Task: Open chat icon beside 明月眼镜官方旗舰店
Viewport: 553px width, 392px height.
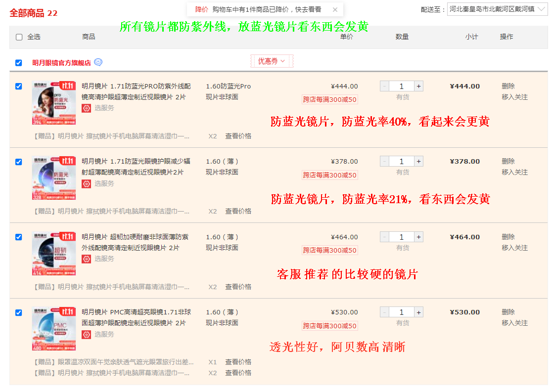Action: coord(98,62)
